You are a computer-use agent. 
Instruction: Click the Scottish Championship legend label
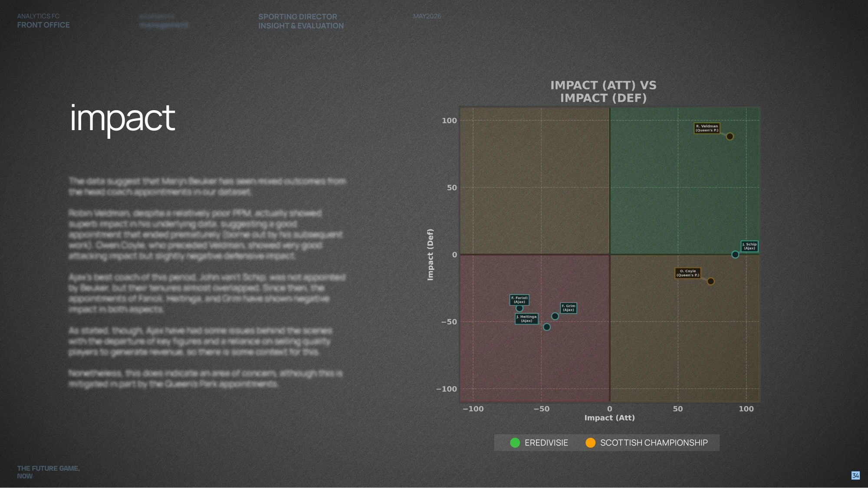tap(654, 443)
